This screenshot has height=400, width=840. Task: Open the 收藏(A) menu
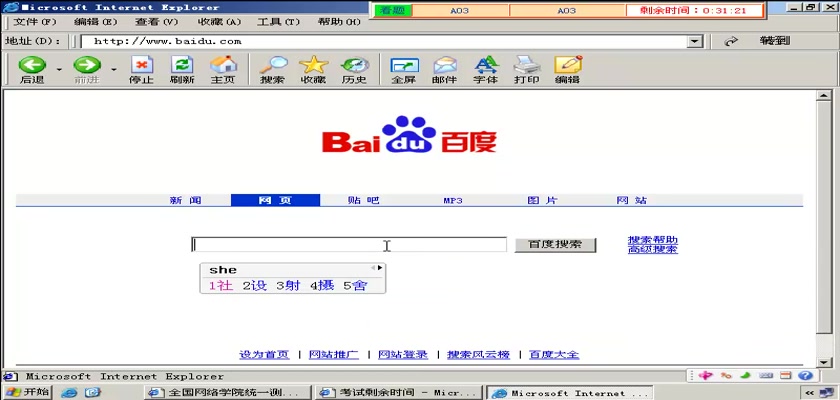pos(219,22)
